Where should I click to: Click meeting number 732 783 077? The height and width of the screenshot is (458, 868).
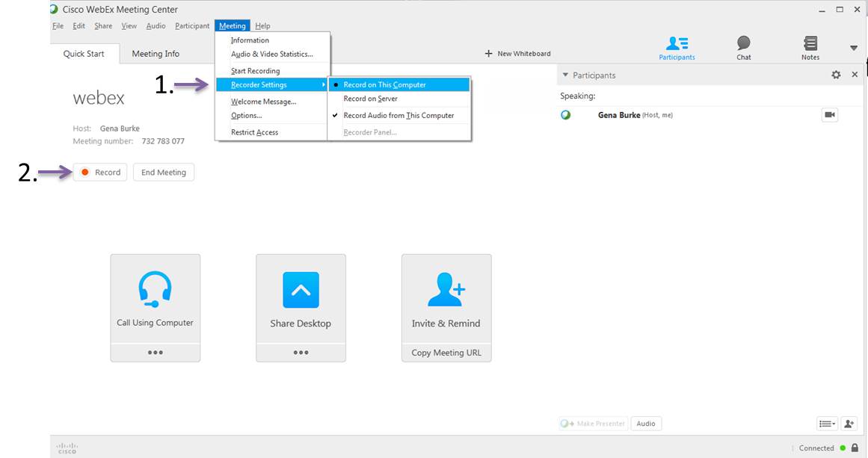[x=163, y=141]
